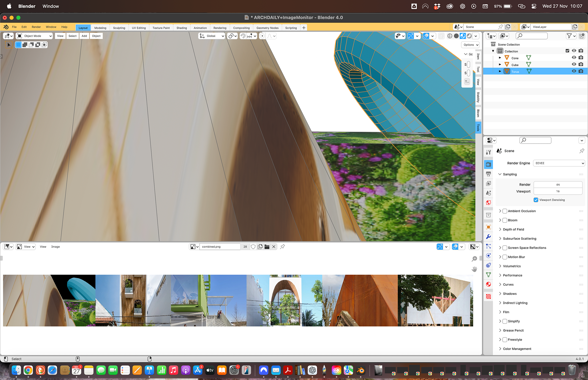Screen dimensions: 588x380
Task: Pin the Scene properties panel
Action: 582,151
